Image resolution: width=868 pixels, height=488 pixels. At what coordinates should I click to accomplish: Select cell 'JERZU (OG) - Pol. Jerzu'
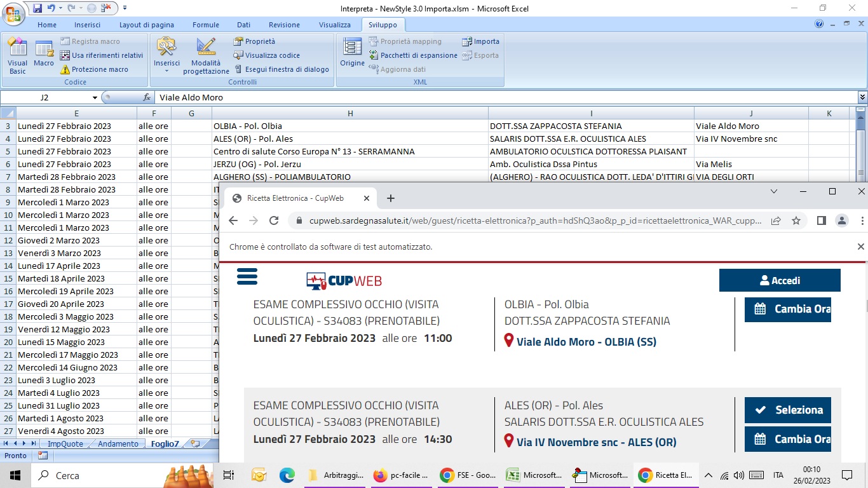(x=350, y=164)
